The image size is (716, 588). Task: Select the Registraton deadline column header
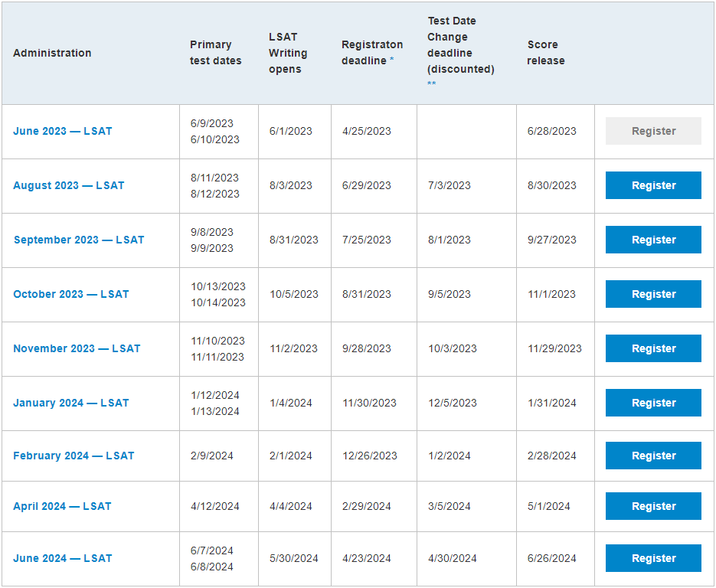(372, 53)
